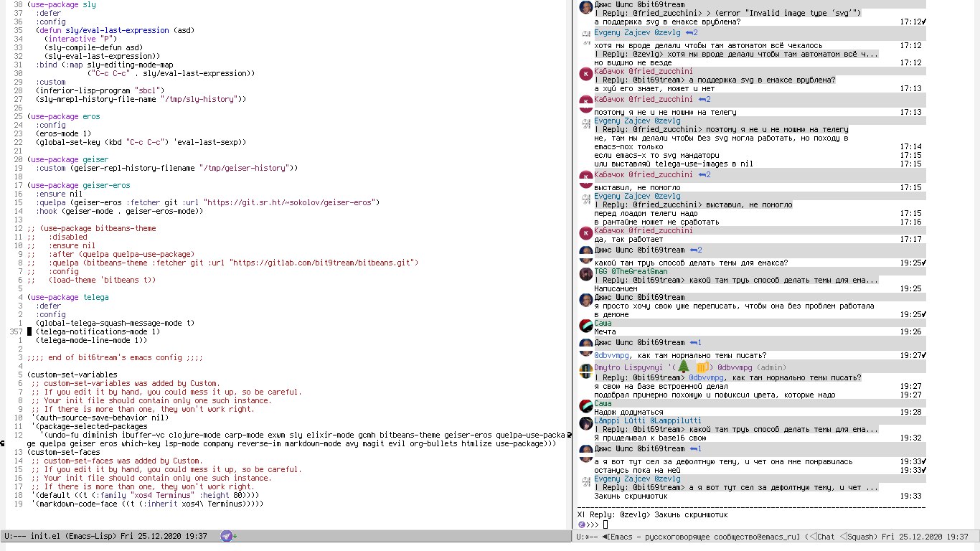The image size is (980, 551).
Task: Open the (Emacs-Lisp) major mode menu
Action: [x=90, y=537]
